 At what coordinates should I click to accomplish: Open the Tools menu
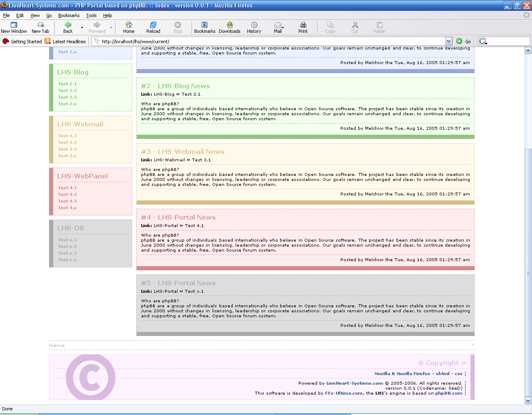pos(91,15)
